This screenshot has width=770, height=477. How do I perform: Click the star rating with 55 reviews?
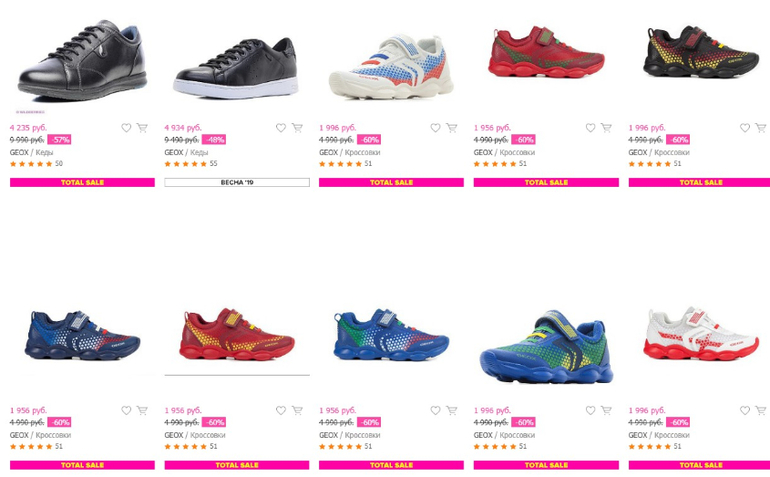click(191, 164)
